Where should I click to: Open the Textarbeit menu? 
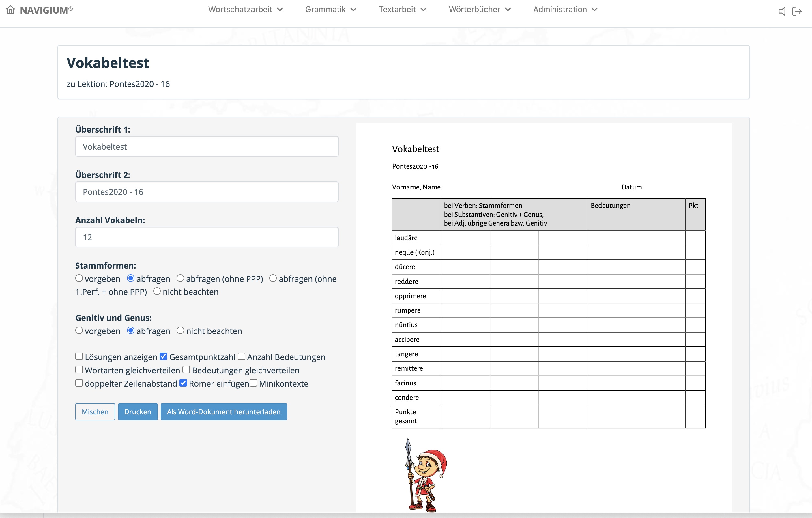coord(403,10)
